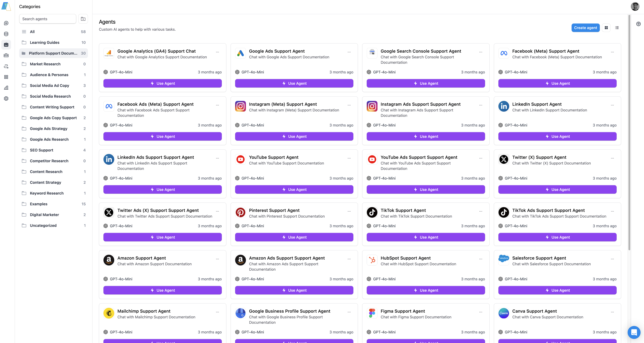The image size is (644, 343).
Task: Click the Search agents field
Action: [x=48, y=19]
